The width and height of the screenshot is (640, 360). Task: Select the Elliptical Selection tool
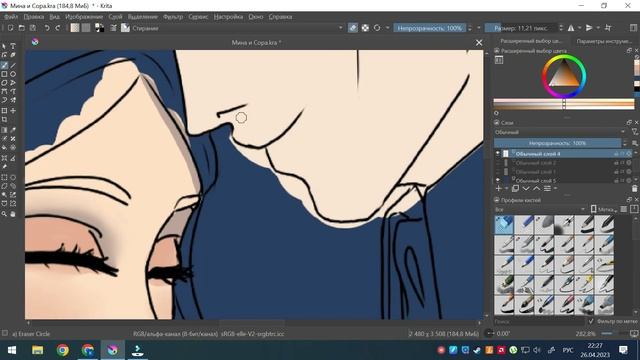point(13,178)
